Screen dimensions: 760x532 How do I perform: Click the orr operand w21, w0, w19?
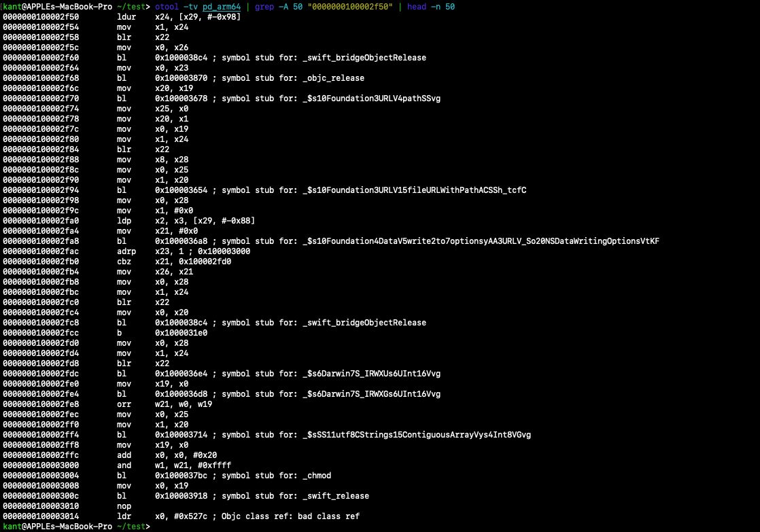[x=184, y=404]
